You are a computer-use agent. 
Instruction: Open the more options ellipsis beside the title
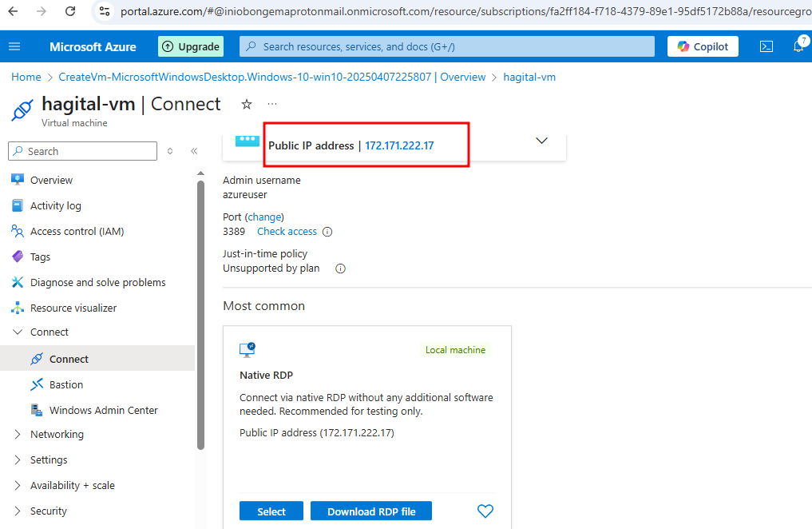coord(272,104)
